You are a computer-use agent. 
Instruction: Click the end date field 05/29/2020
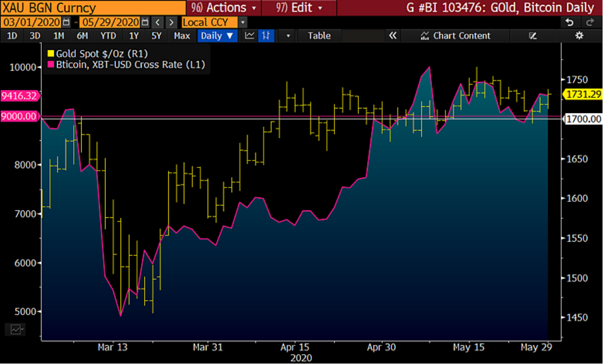coord(110,22)
